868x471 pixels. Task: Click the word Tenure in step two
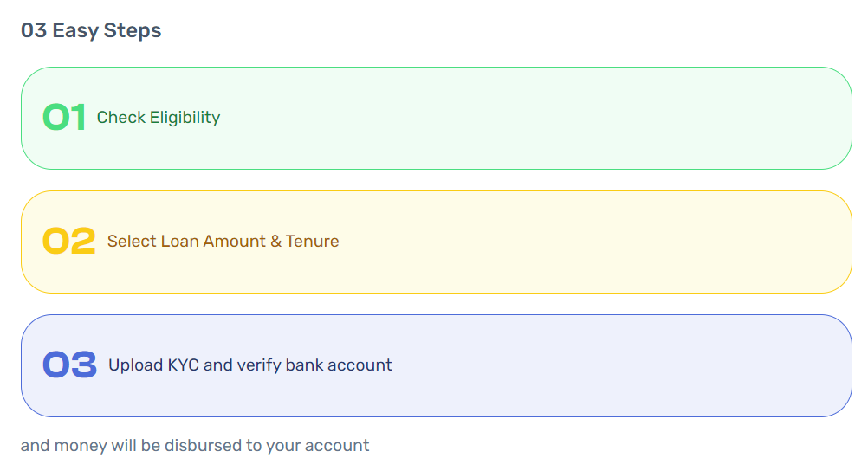pyautogui.click(x=312, y=242)
